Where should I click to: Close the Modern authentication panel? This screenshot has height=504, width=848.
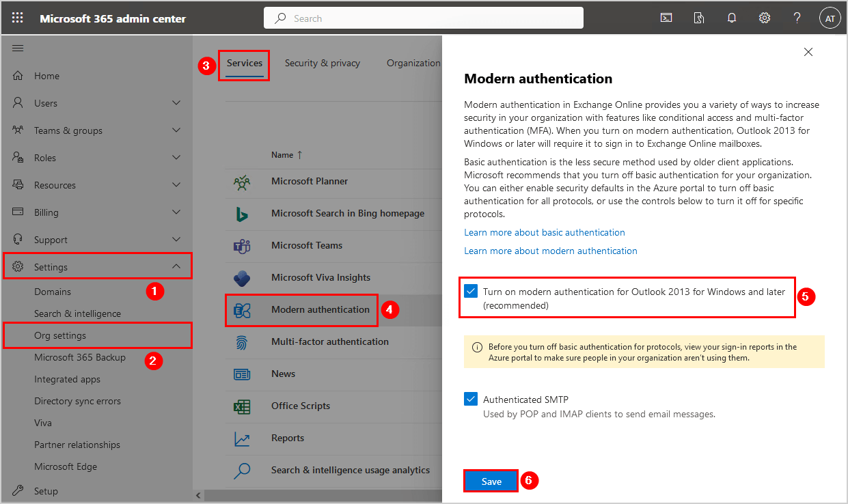pos(808,52)
